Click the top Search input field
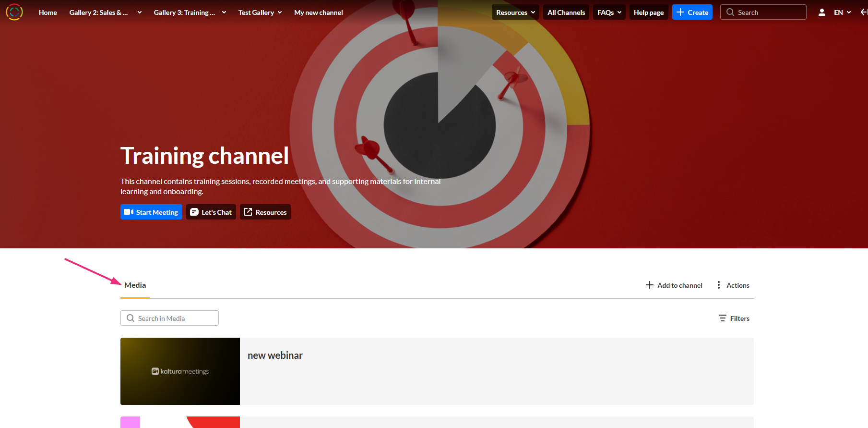Viewport: 868px width, 428px height. point(763,12)
